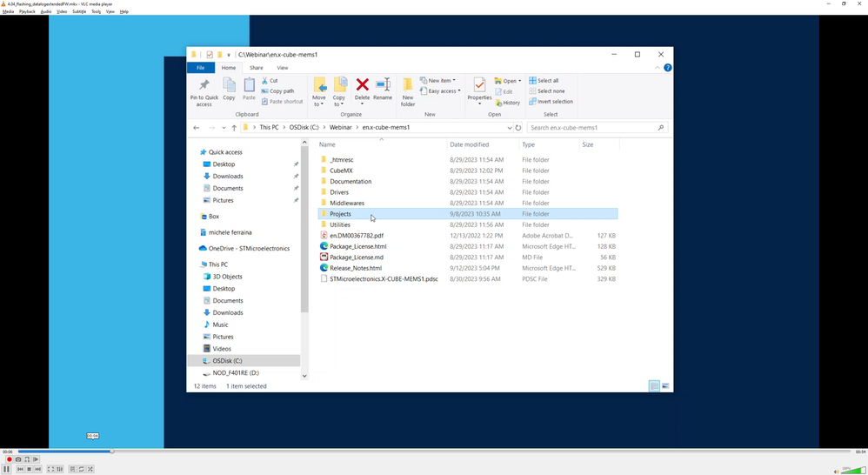The image size is (868, 475).
Task: Click the Copy ribbon icon
Action: (230, 89)
